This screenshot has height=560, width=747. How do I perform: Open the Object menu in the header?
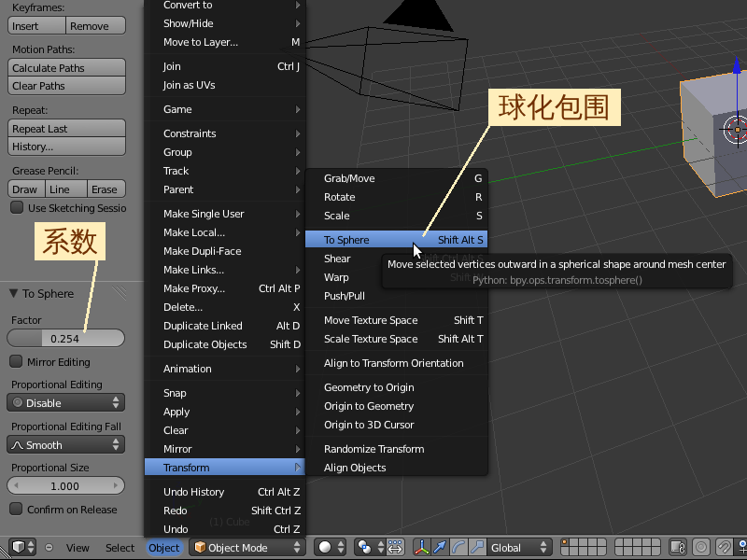(x=164, y=547)
